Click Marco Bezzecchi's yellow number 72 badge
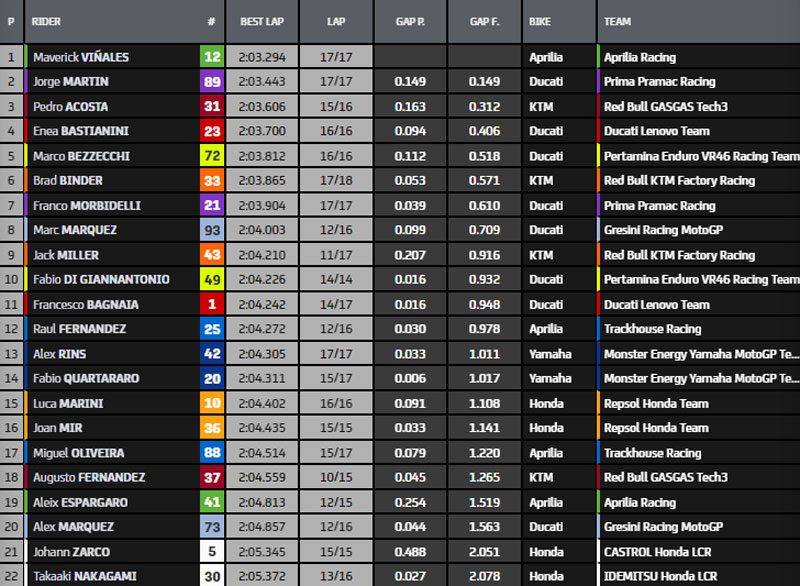 pos(212,156)
